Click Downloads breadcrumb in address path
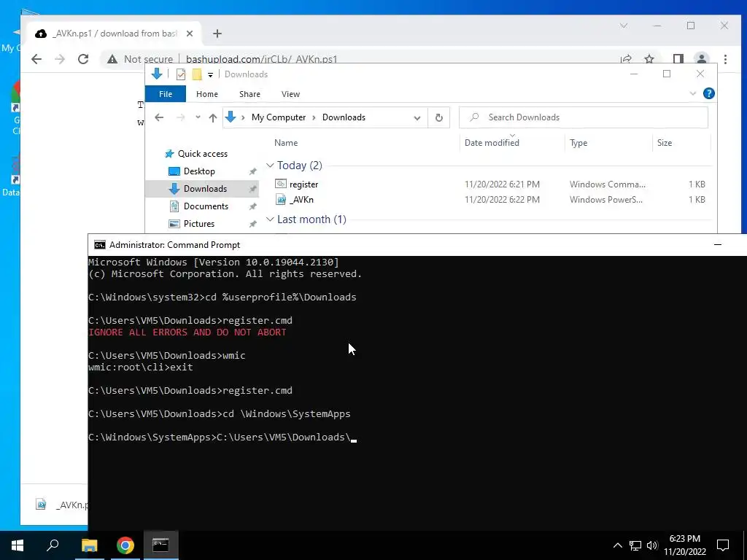Viewport: 747px width, 560px height. 344,117
